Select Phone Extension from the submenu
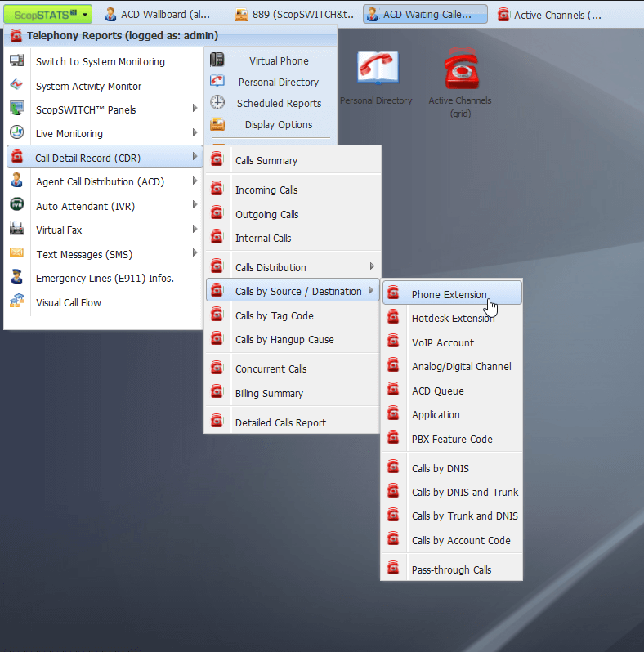This screenshot has width=644, height=652. click(x=449, y=294)
